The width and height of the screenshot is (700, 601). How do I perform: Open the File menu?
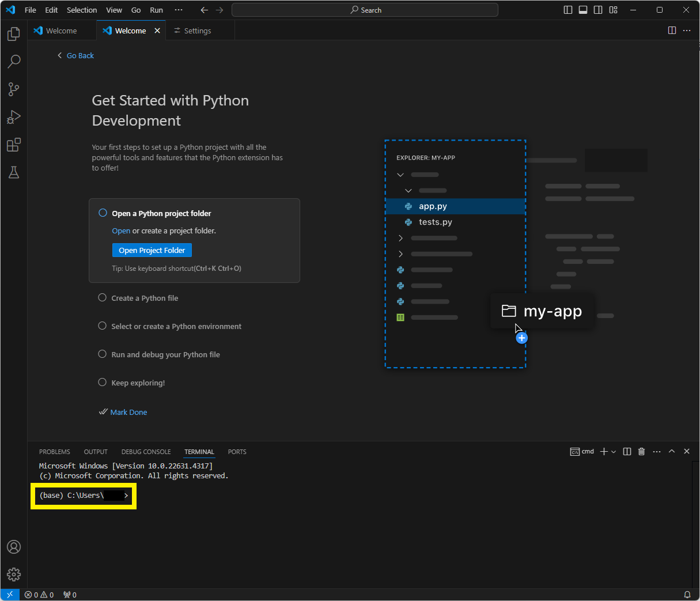[31, 10]
